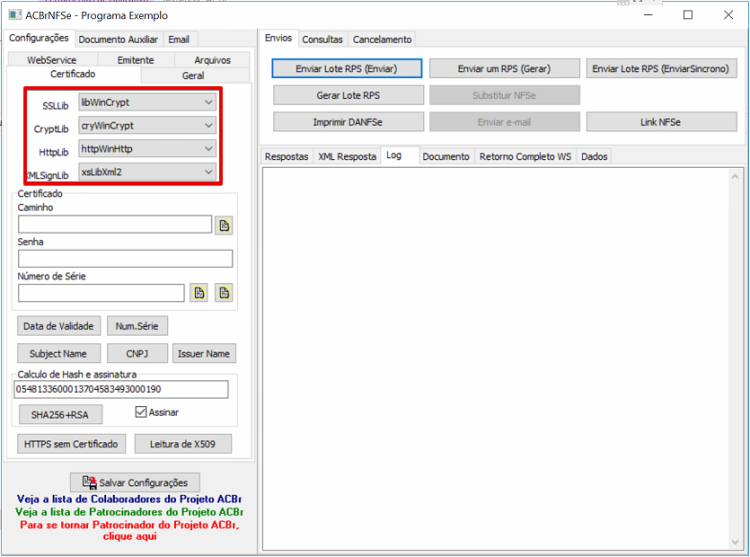Click into the Senha input field

[x=125, y=259]
